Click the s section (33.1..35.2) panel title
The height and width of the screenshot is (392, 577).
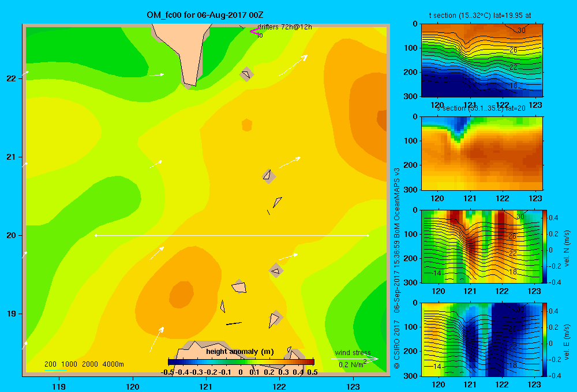tap(481, 108)
